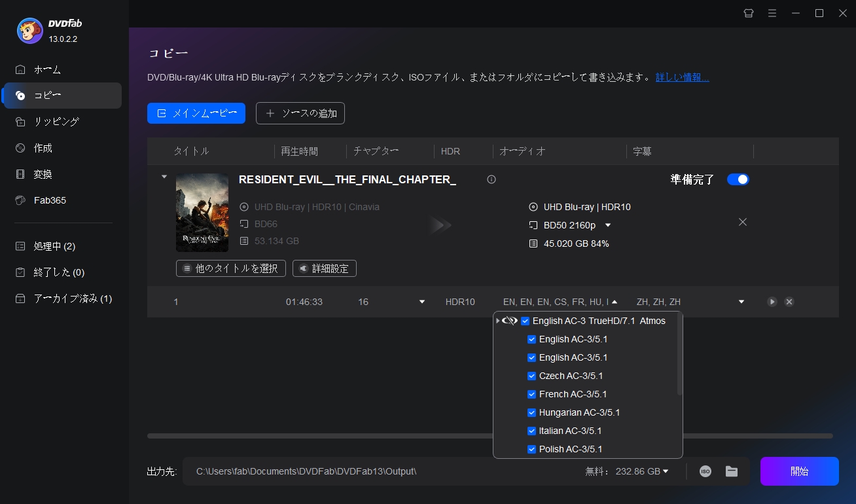Open 詳細設定 advanced settings
The width and height of the screenshot is (856, 504).
tap(325, 268)
